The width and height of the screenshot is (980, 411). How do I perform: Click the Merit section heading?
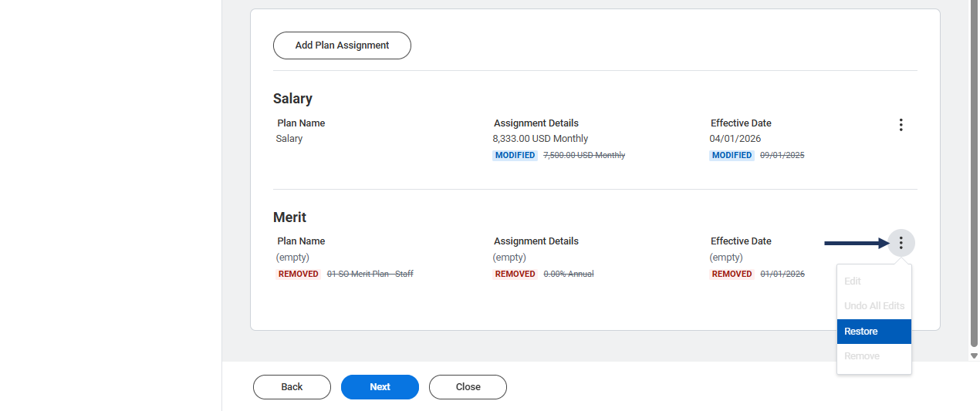click(289, 217)
